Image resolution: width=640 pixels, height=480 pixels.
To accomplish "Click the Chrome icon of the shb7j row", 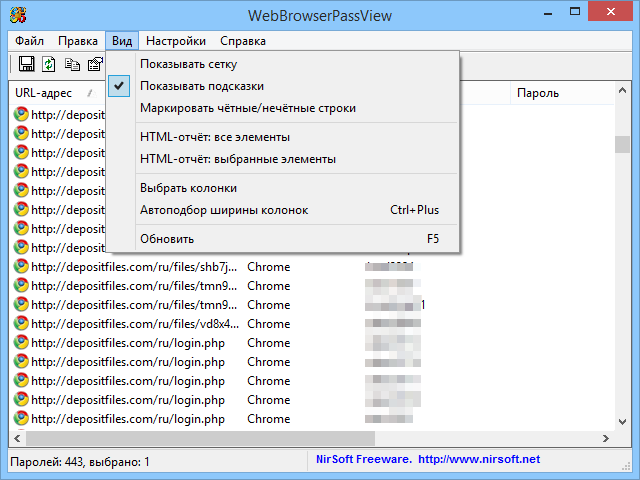I will tap(21, 267).
